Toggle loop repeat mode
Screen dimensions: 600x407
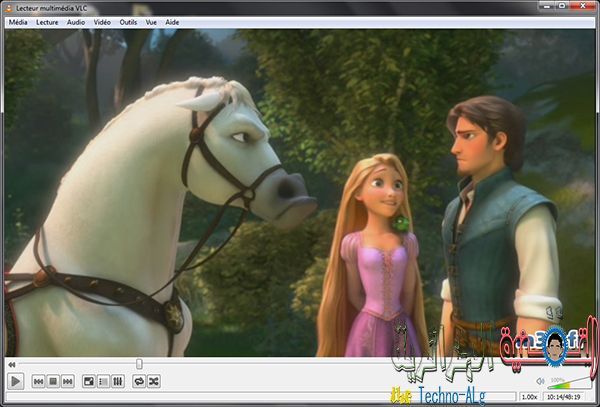pos(139,381)
